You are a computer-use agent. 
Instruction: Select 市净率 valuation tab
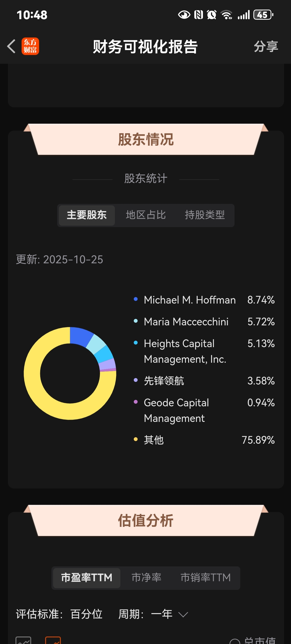[146, 578]
